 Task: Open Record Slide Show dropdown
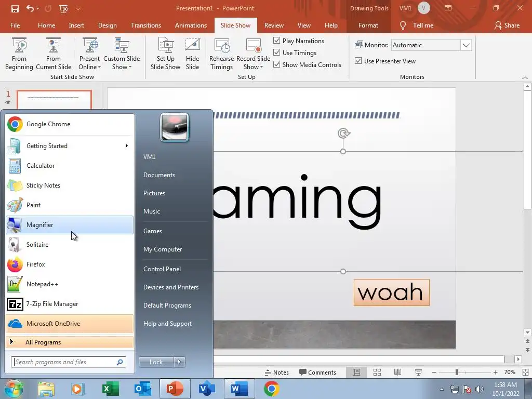point(253,54)
